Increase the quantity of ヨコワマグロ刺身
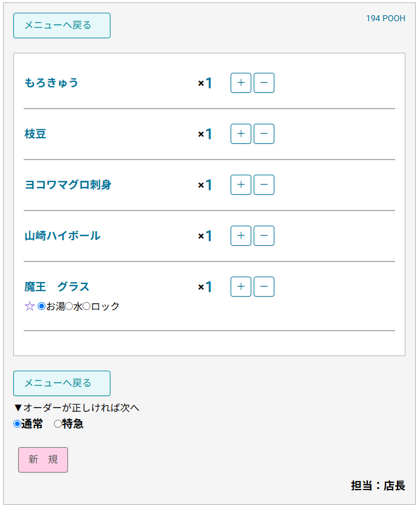Screen dimensions: 420x512 click(x=240, y=184)
